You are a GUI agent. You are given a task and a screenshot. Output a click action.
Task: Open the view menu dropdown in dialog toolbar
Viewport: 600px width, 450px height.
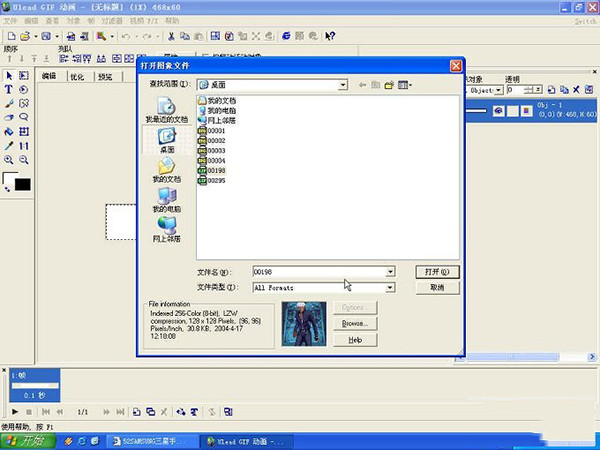(405, 86)
